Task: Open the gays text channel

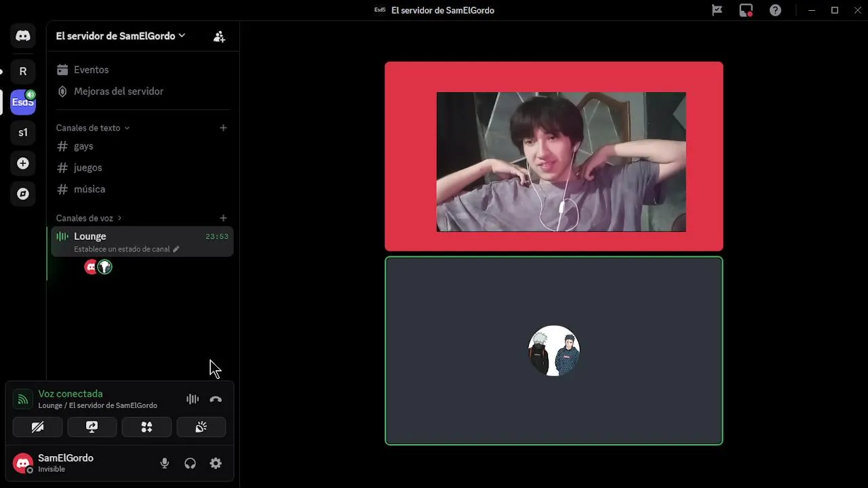Action: point(142,146)
